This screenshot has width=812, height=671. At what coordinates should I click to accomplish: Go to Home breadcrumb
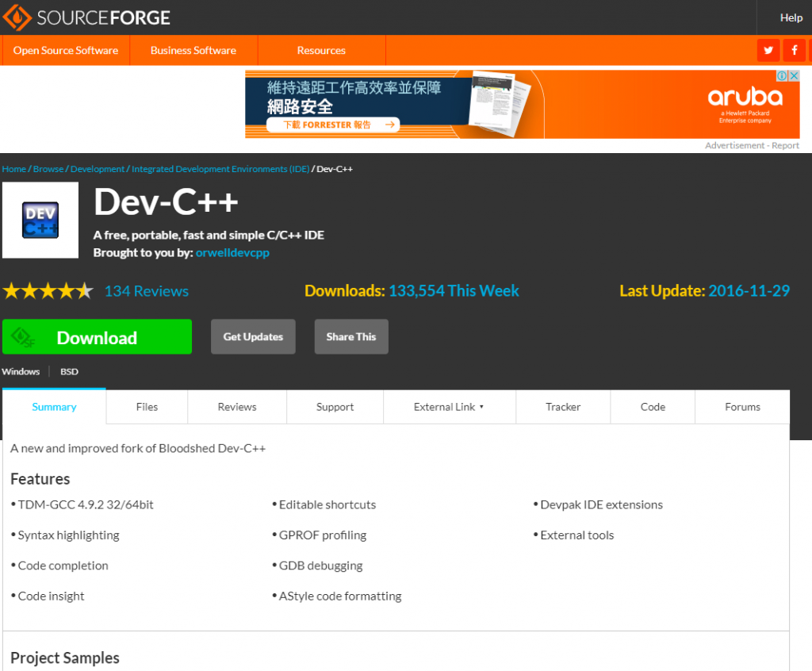coord(14,169)
